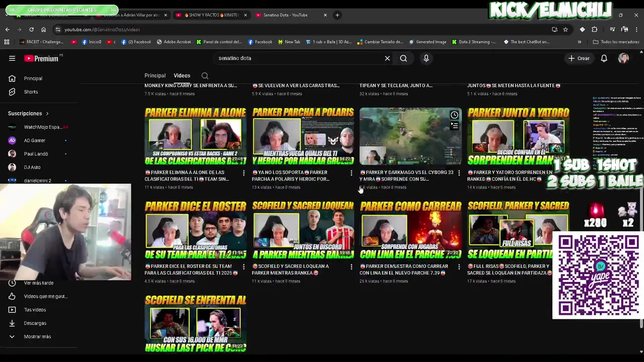Viewport: 644px width, 362px height.
Task: Open the FACEIT - Challenge bookmark
Action: click(42, 42)
